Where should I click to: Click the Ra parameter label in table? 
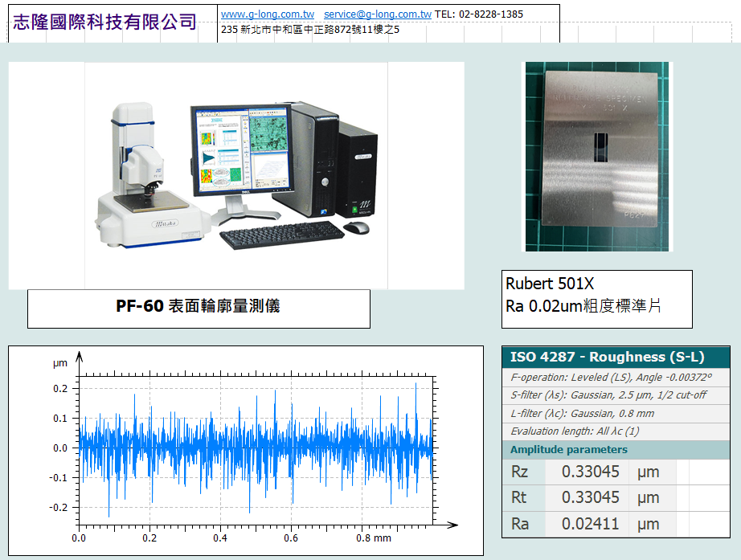[520, 524]
